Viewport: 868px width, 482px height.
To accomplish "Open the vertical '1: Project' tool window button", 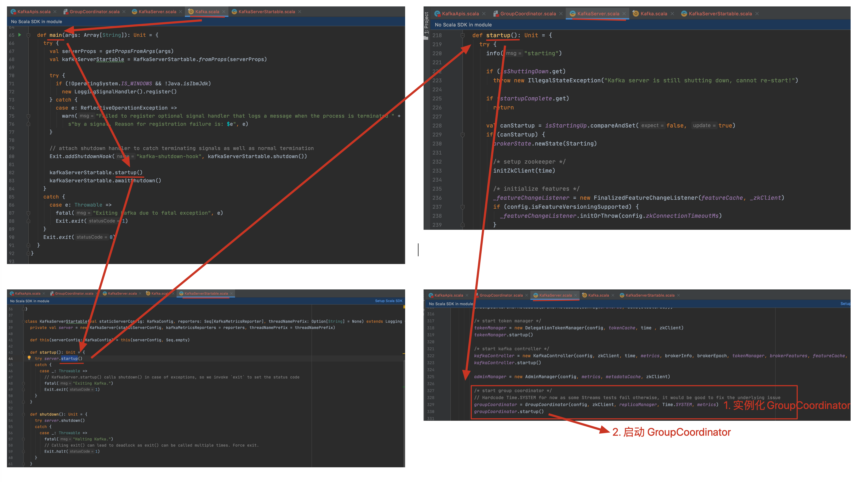I will pyautogui.click(x=426, y=24).
